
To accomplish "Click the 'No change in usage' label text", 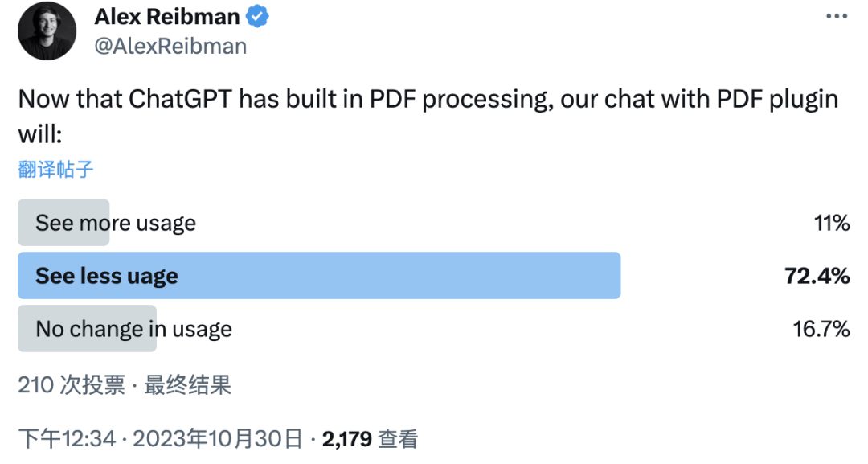I will pos(134,330).
